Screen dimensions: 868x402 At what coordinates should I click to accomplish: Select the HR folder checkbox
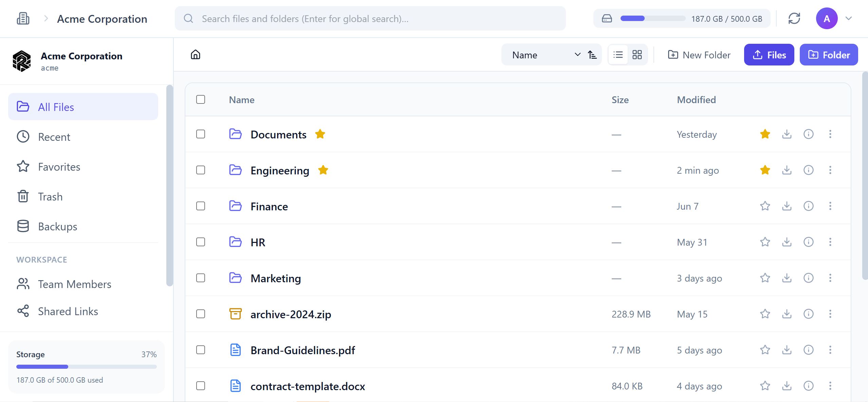coord(201,242)
